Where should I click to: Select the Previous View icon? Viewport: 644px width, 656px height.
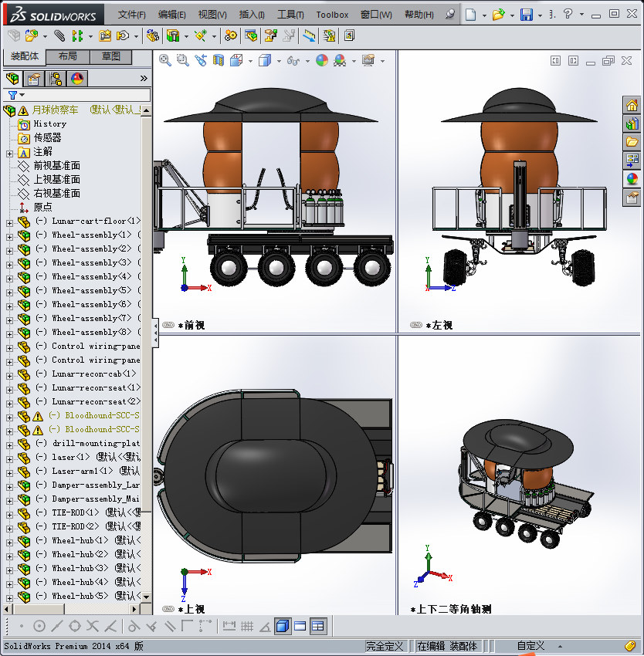[x=201, y=60]
